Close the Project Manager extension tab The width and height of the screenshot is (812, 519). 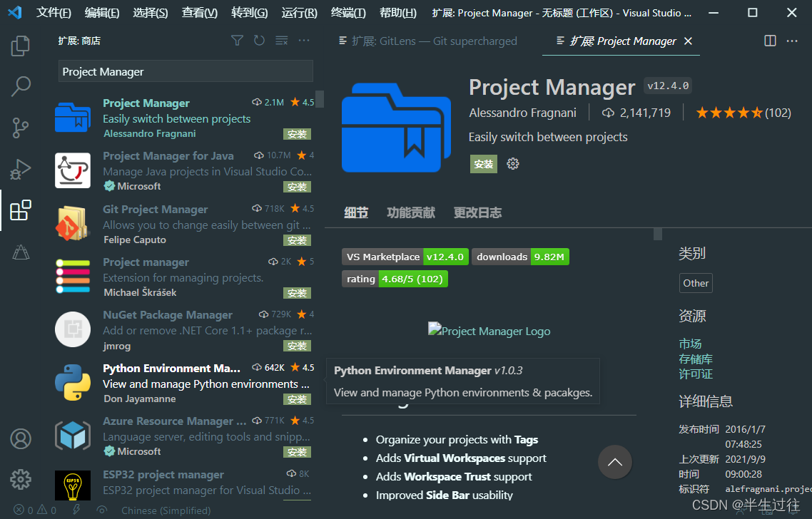689,41
